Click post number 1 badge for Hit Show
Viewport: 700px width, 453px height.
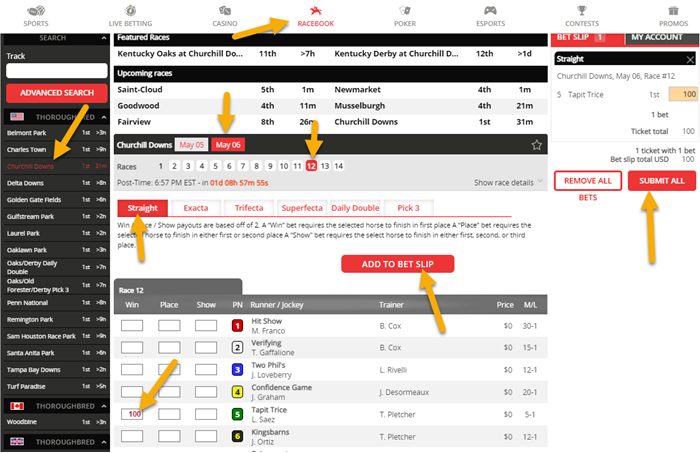(238, 326)
